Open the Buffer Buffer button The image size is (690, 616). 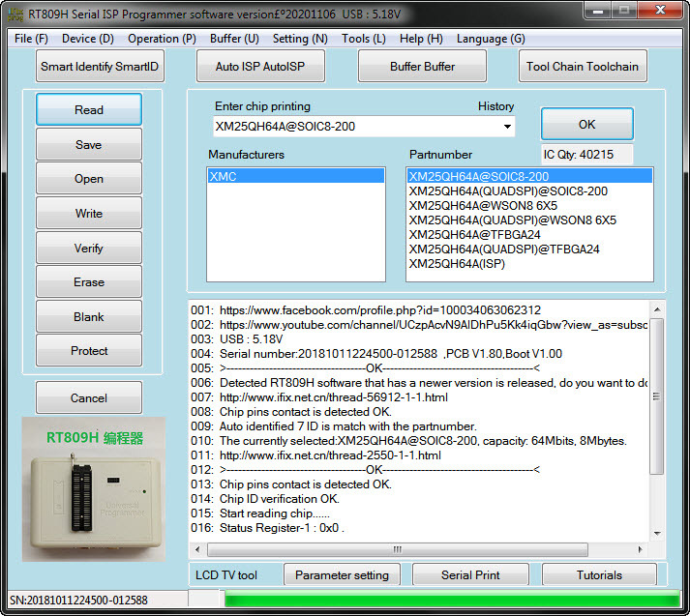[423, 67]
